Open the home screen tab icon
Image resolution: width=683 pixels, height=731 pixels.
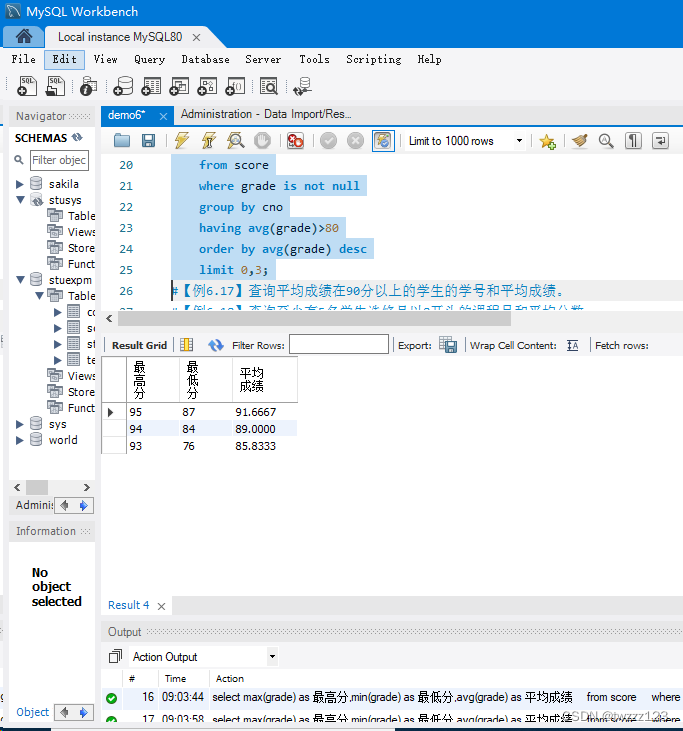pos(24,36)
